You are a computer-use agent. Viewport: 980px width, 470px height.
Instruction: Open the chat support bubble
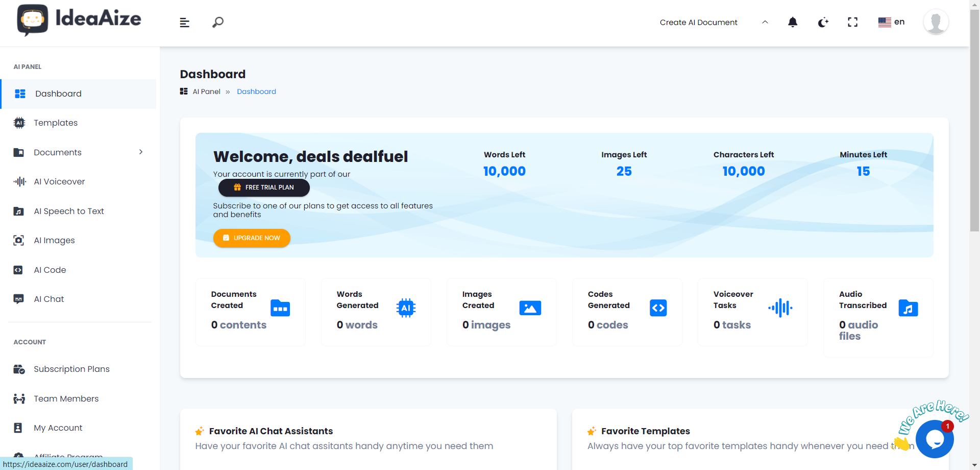pyautogui.click(x=934, y=438)
